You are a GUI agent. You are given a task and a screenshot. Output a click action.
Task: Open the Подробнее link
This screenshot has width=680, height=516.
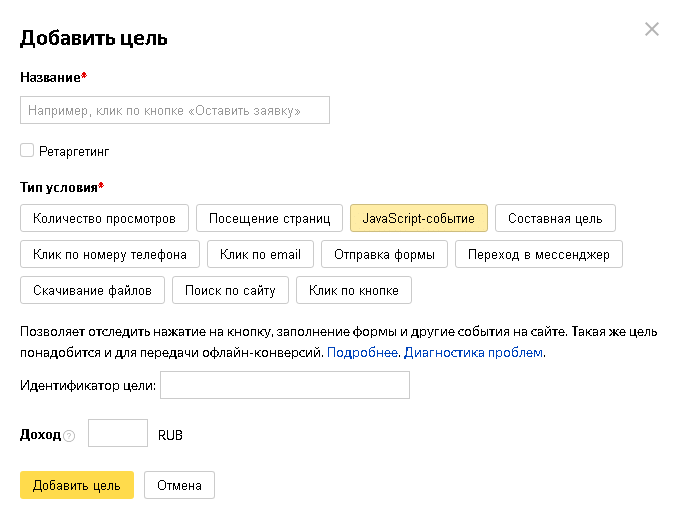[x=363, y=352]
